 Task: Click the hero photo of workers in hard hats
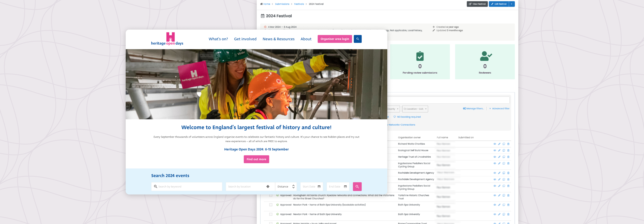click(x=256, y=84)
